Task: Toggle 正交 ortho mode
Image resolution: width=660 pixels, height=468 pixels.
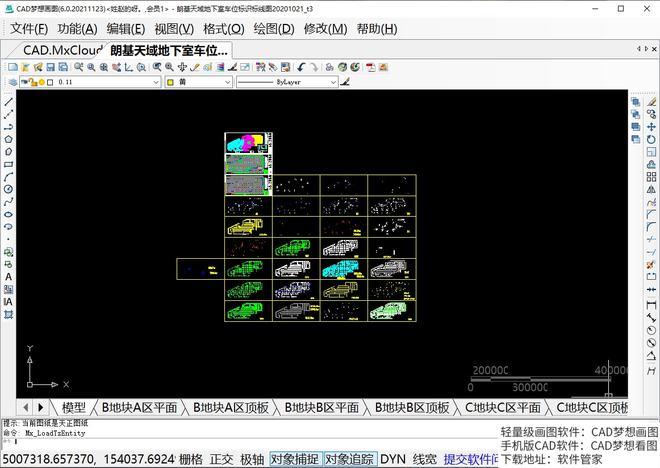Action: coord(221,459)
